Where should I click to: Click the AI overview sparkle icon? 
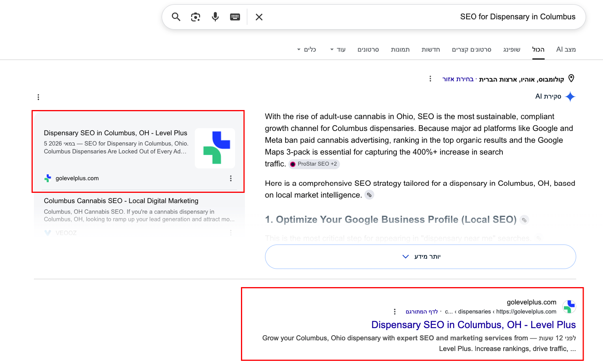coord(570,97)
